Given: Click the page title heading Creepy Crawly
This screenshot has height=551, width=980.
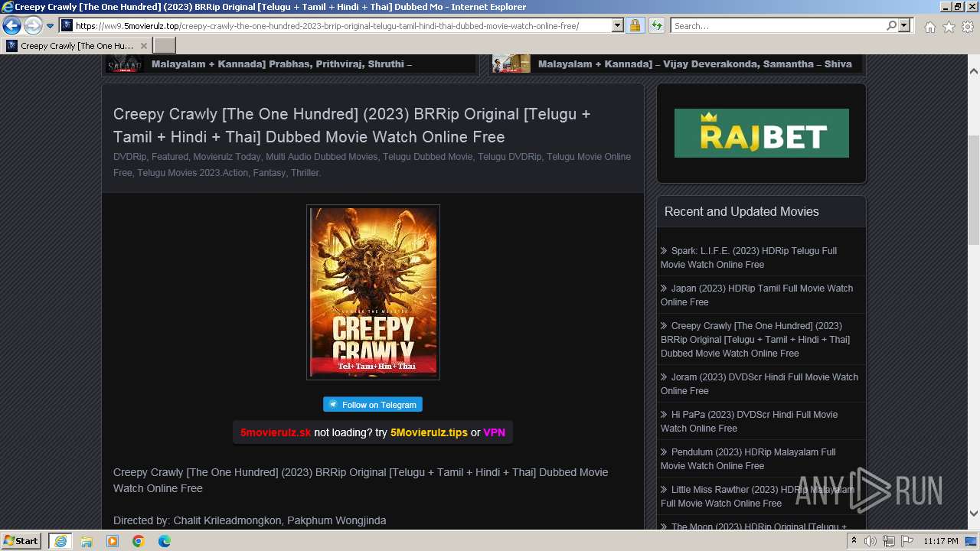Looking at the screenshot, I should (x=351, y=126).
